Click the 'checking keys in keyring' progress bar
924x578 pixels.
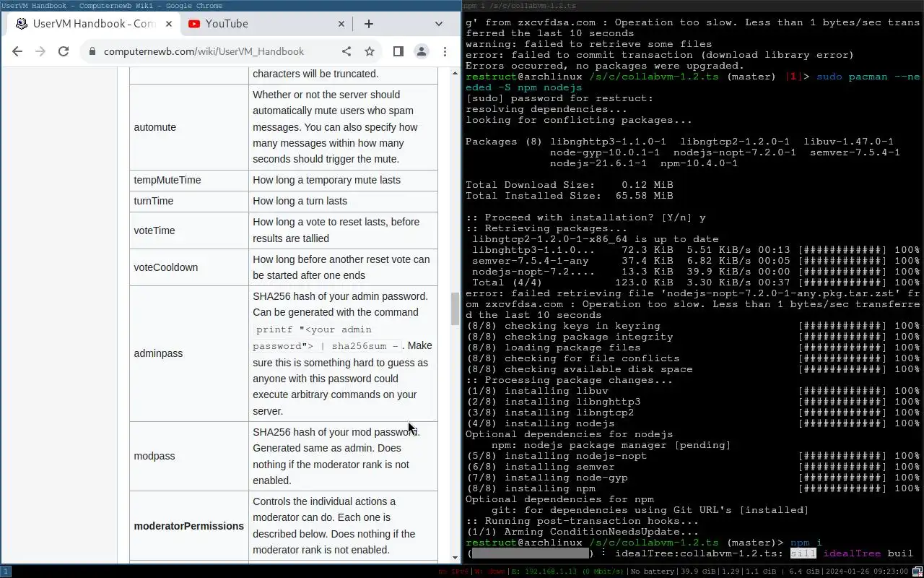842,326
